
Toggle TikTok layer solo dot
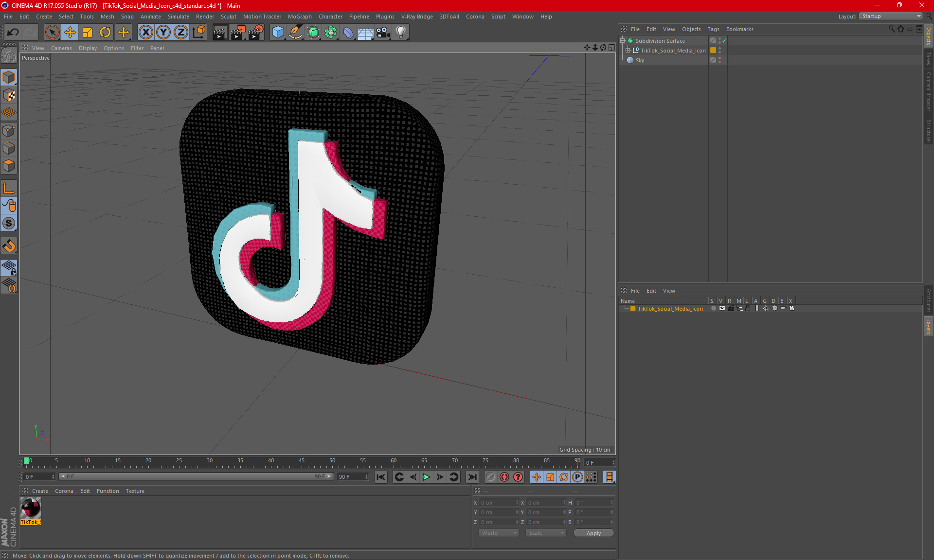click(713, 308)
